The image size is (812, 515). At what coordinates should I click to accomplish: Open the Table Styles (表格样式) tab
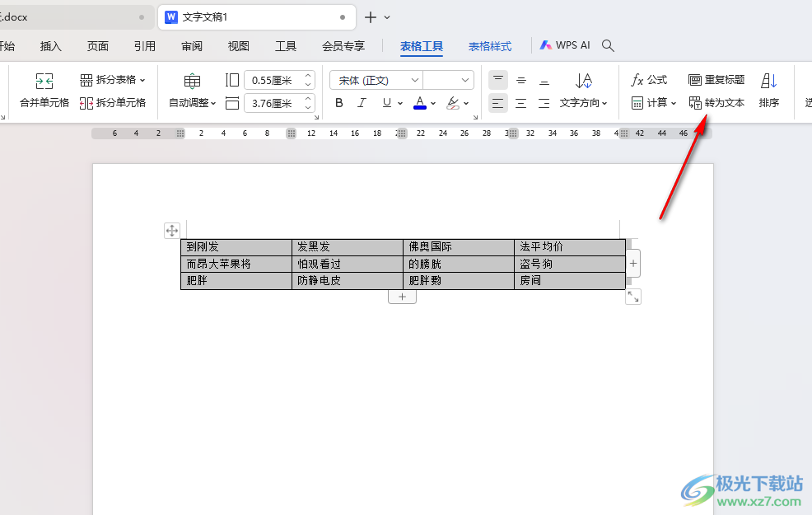(490, 46)
